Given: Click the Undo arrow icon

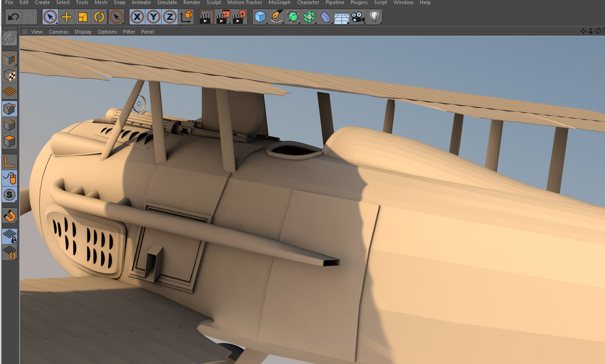Looking at the screenshot, I should click(x=13, y=17).
